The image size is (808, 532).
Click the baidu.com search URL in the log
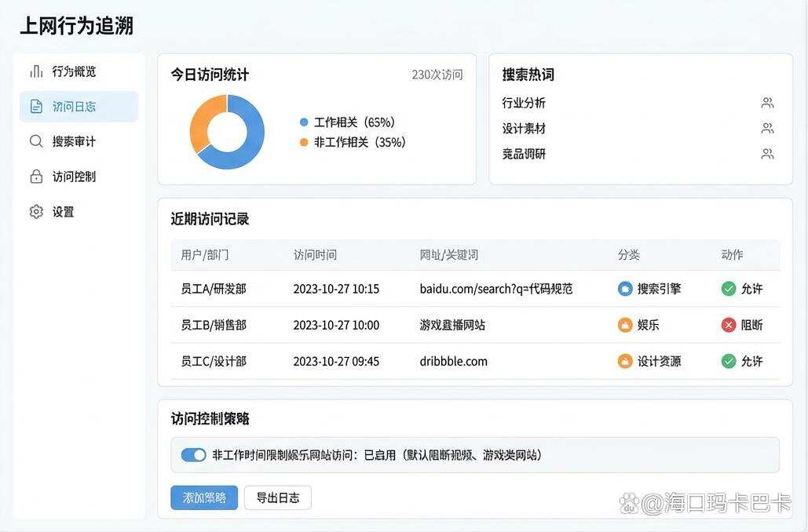tap(495, 289)
